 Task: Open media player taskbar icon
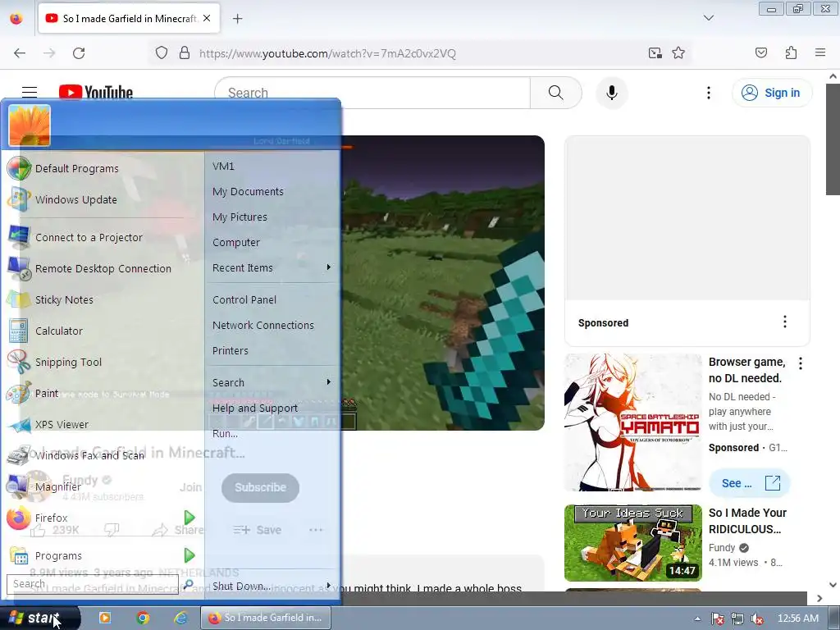[x=105, y=618]
